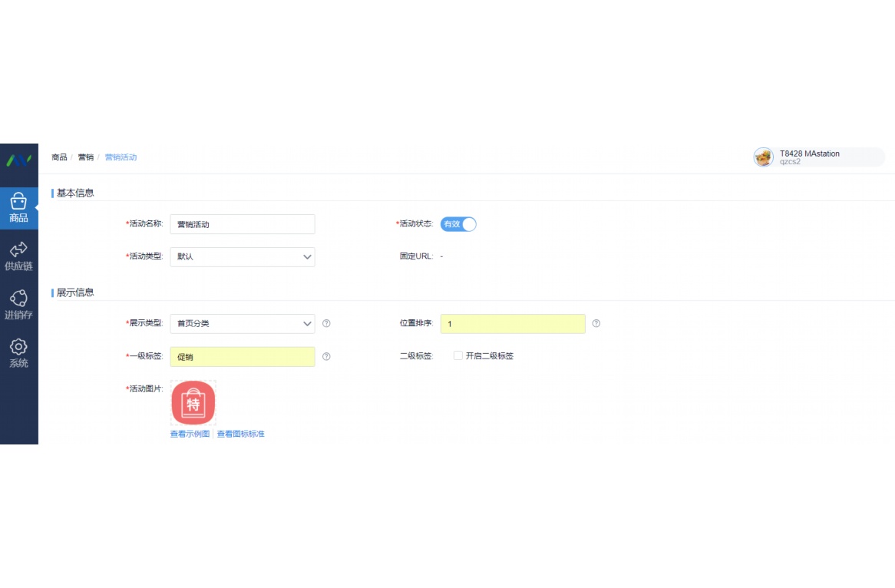Show help for 位置排序 field
Screen dimensions: 895x588
tap(596, 324)
